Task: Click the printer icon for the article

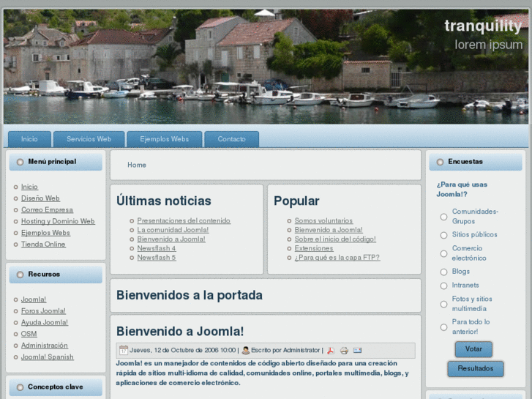Action: (x=344, y=351)
